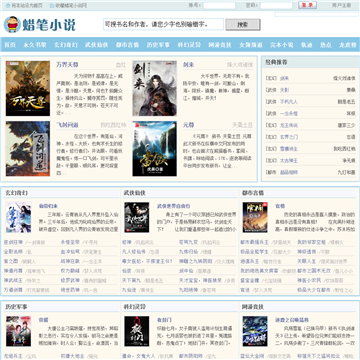Open 极品相师 in the 经典推荐 list
This screenshot has height=360, width=360.
click(289, 172)
